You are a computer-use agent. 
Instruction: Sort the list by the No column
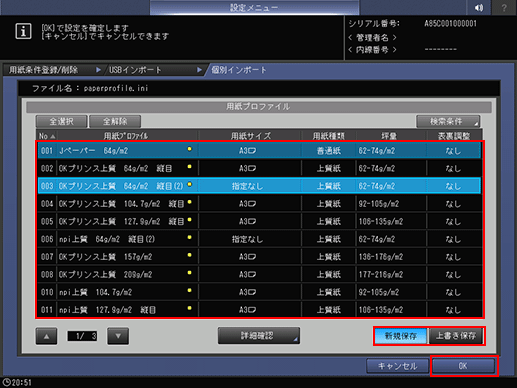[x=47, y=136]
